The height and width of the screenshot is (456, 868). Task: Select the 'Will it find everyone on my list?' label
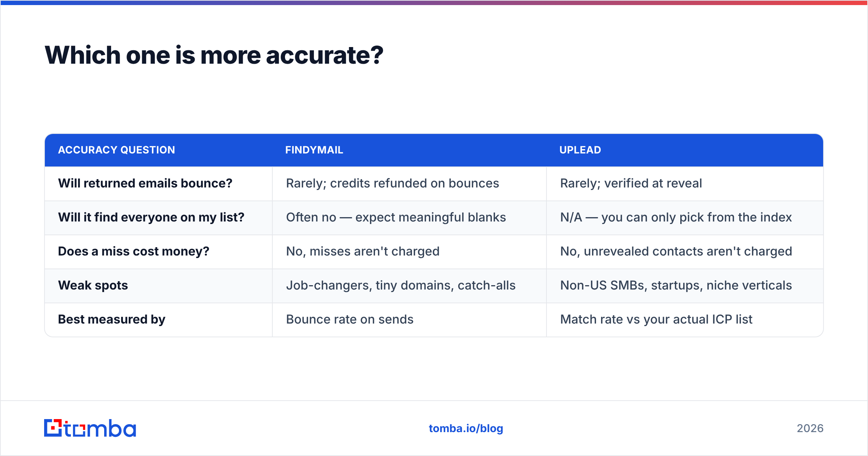coord(151,218)
